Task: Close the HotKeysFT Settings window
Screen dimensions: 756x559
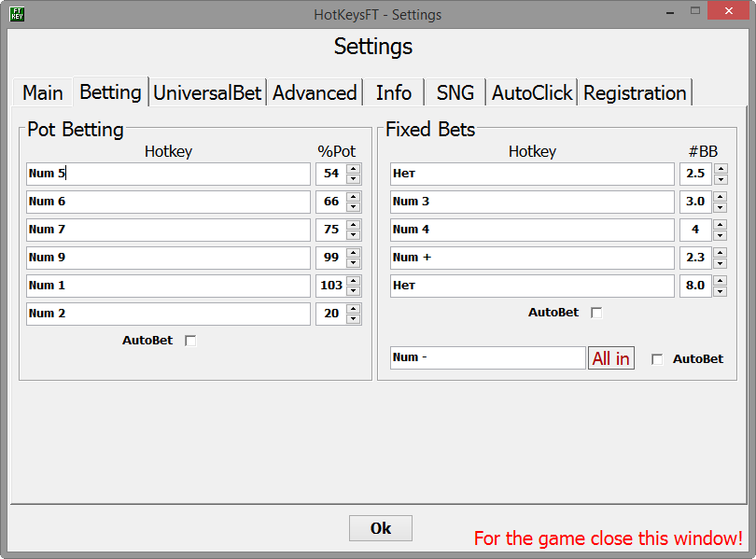Action: [x=728, y=10]
